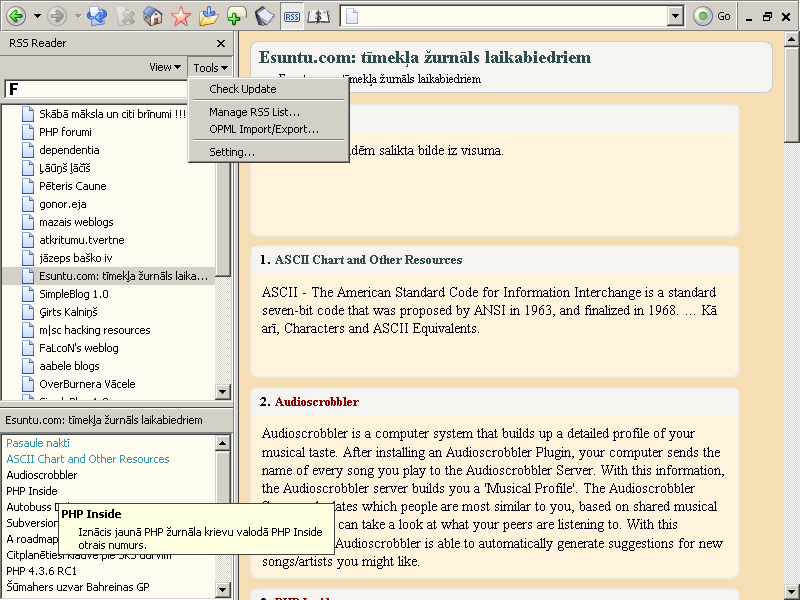Select Check Update from Tools menu
The width and height of the screenshot is (800, 600).
[243, 89]
